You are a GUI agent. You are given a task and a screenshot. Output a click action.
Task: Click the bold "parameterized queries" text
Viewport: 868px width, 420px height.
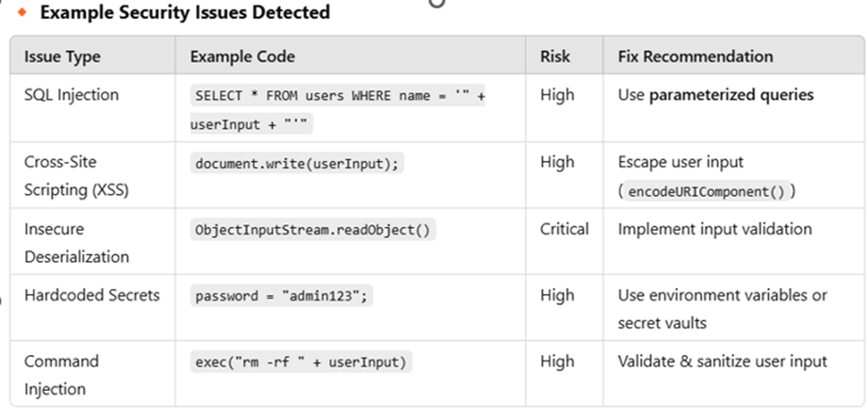click(731, 94)
